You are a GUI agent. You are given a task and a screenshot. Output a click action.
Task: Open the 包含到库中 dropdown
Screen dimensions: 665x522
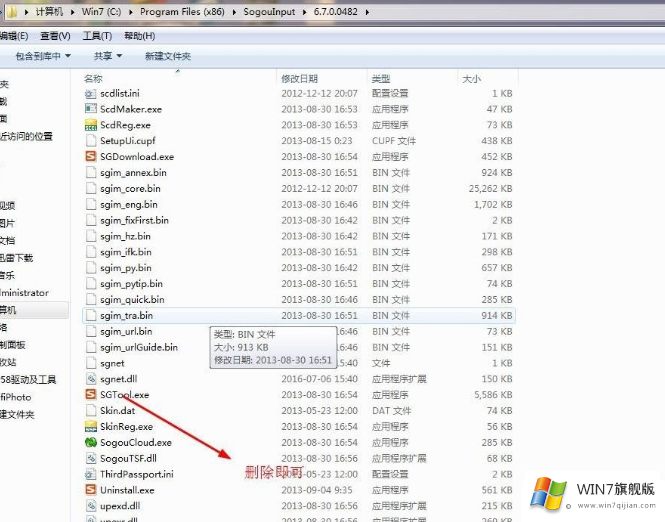pyautogui.click(x=43, y=56)
